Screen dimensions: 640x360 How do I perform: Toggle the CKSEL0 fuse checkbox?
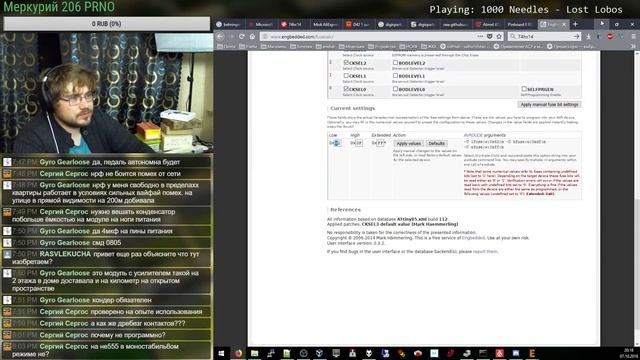[346, 89]
